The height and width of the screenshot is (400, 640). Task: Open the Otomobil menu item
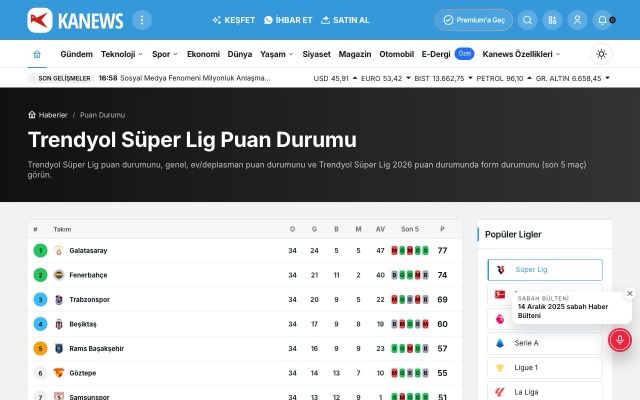[x=396, y=54]
